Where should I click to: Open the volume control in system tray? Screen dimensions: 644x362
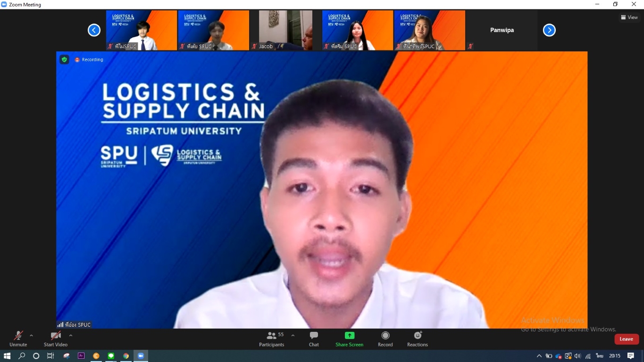click(578, 356)
